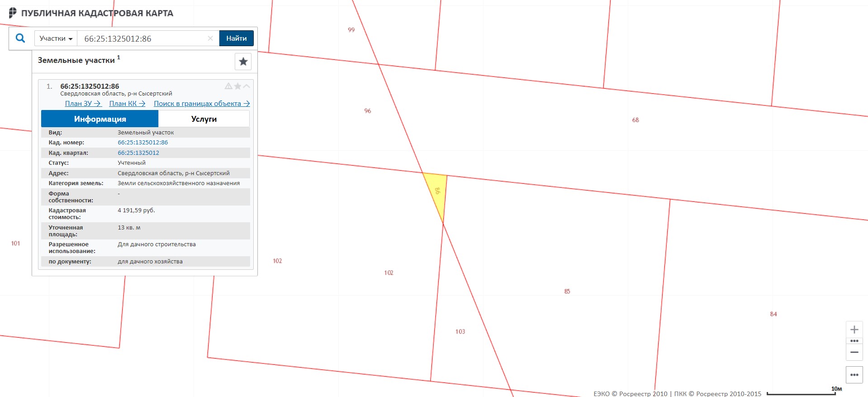Image resolution: width=868 pixels, height=397 pixels.
Task: Open the Участки search type dropdown
Action: tap(56, 38)
